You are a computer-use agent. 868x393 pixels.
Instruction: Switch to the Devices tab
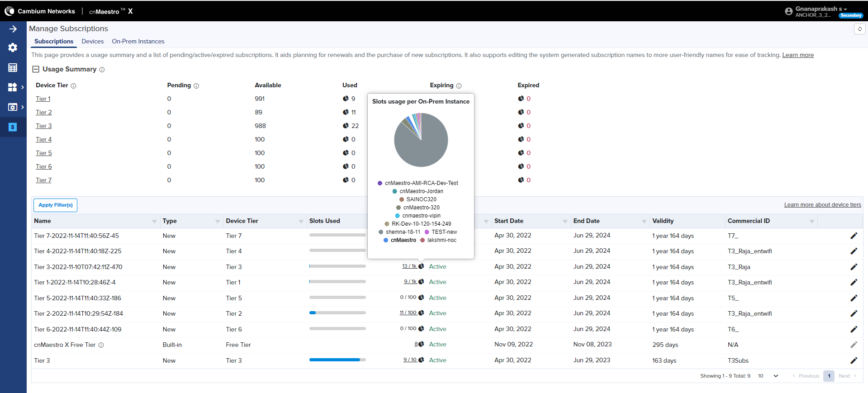(93, 41)
